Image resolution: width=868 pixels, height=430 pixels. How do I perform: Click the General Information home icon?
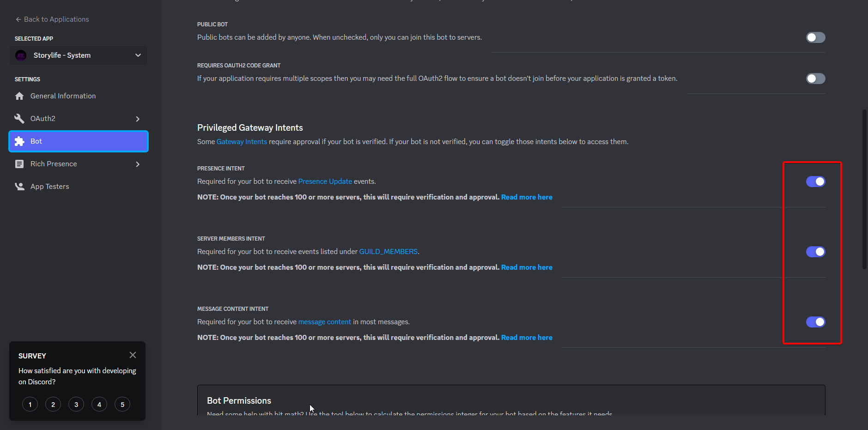click(x=19, y=96)
